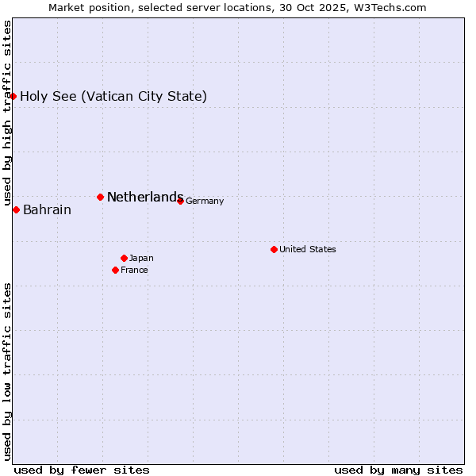Select the Netherlands text label
This screenshot has height=476, width=476.
coord(144,198)
